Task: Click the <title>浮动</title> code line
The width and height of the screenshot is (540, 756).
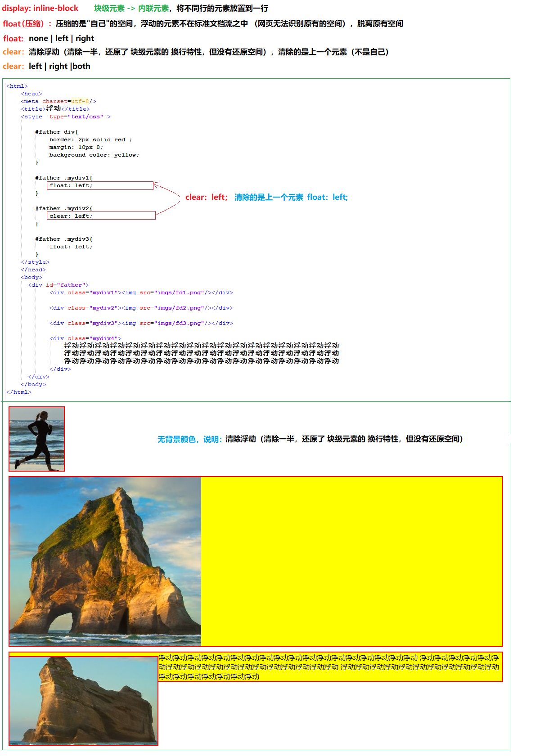Action: 55,109
